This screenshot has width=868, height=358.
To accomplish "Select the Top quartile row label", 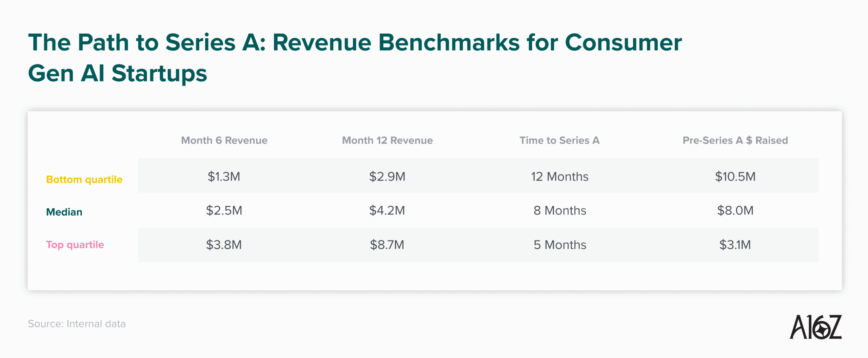I will pos(75,245).
